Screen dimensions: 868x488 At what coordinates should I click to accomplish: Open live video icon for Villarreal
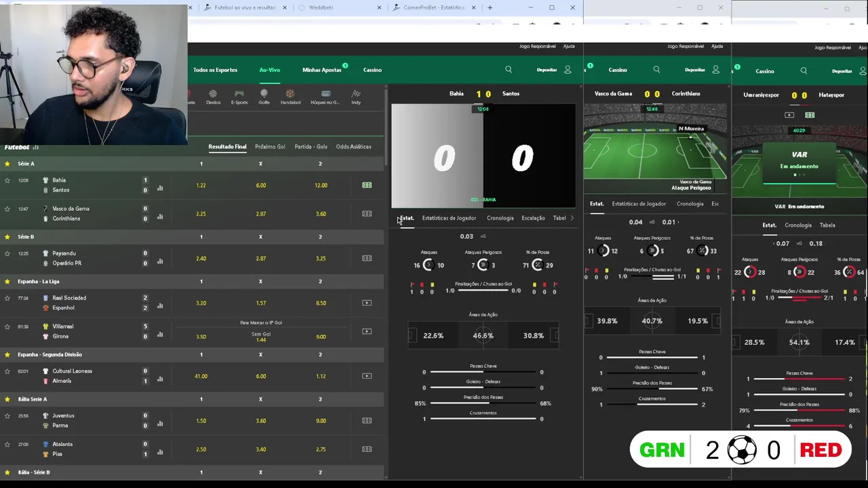pos(367,331)
